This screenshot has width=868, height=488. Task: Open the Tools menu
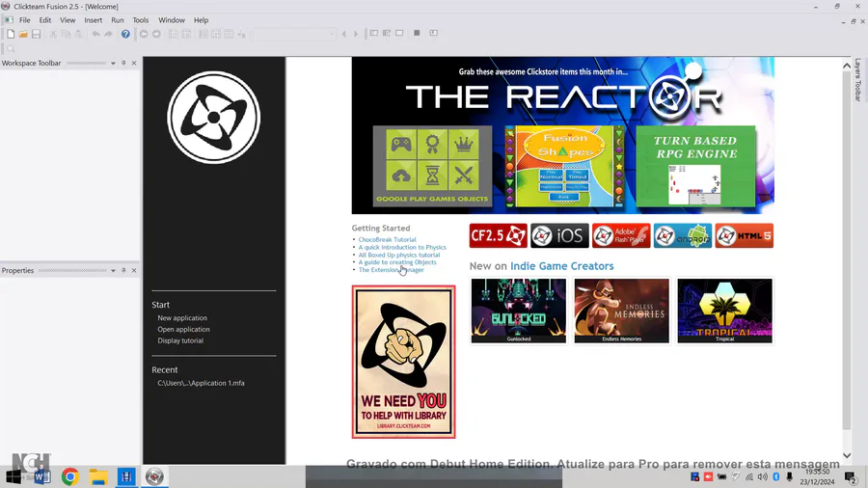pyautogui.click(x=141, y=20)
